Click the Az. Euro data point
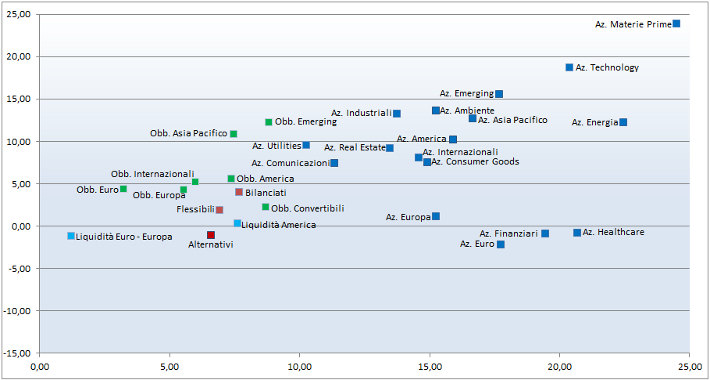The width and height of the screenshot is (710, 380). (x=501, y=244)
